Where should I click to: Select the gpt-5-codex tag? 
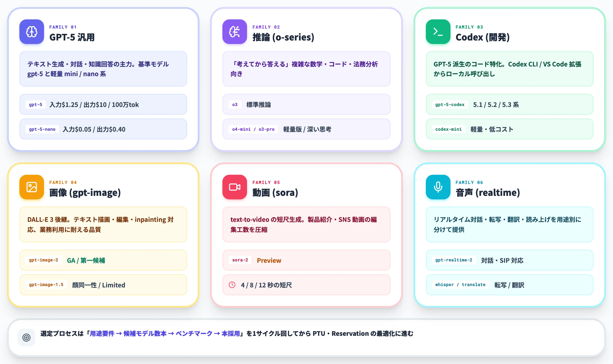tap(450, 105)
